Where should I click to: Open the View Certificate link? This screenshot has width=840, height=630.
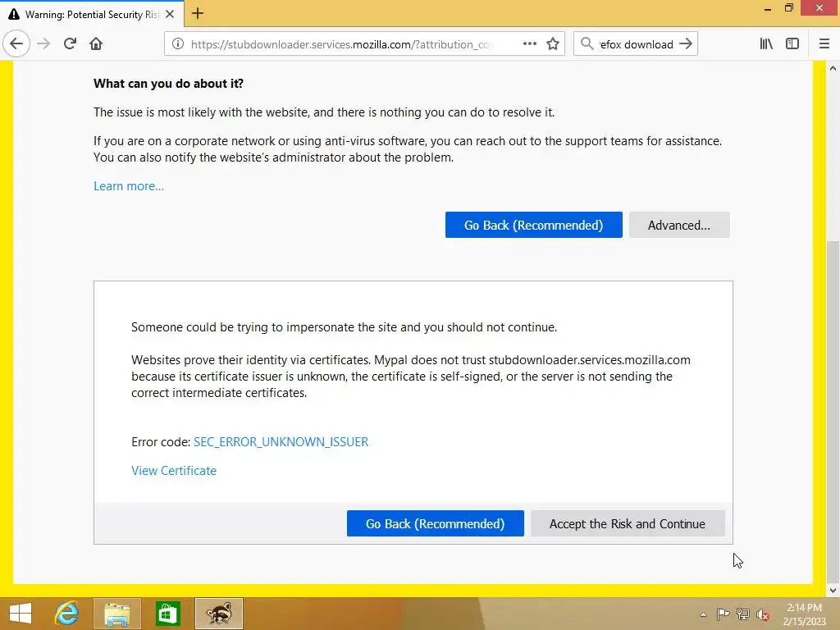tap(174, 471)
